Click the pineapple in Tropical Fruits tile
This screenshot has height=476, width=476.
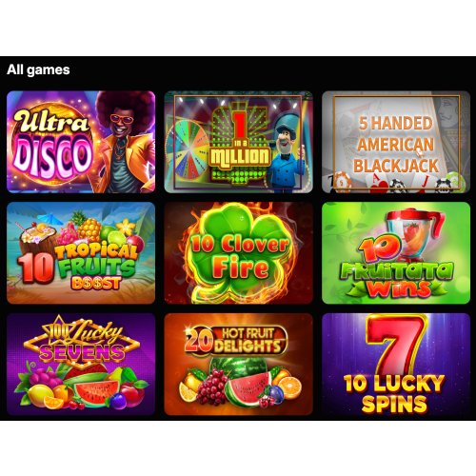coord(87,228)
